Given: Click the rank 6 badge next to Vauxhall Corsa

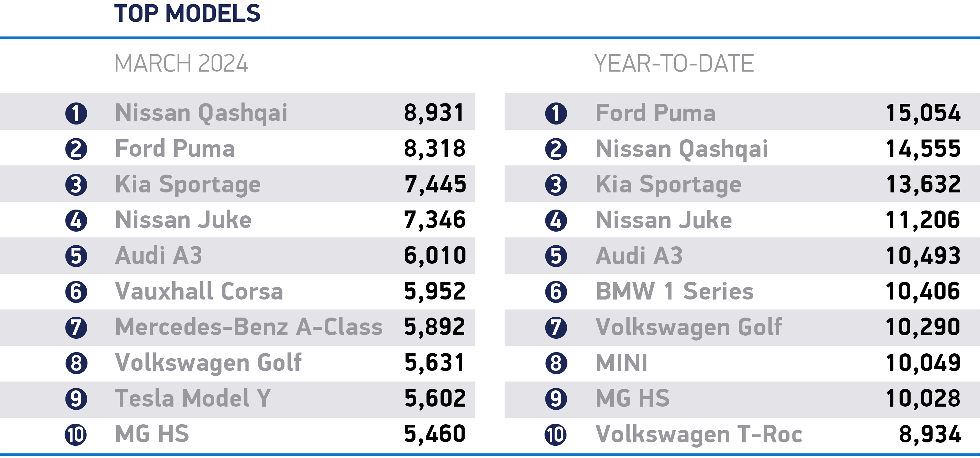Looking at the screenshot, I should point(76,292).
